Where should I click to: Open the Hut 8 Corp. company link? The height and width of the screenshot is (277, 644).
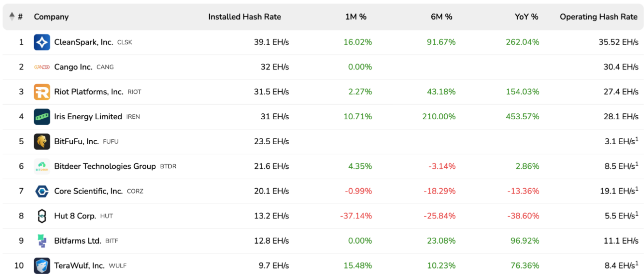coord(75,216)
